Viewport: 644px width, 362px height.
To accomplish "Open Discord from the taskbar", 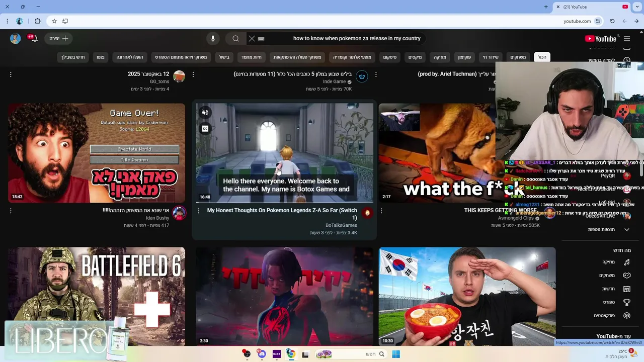I will point(262,354).
